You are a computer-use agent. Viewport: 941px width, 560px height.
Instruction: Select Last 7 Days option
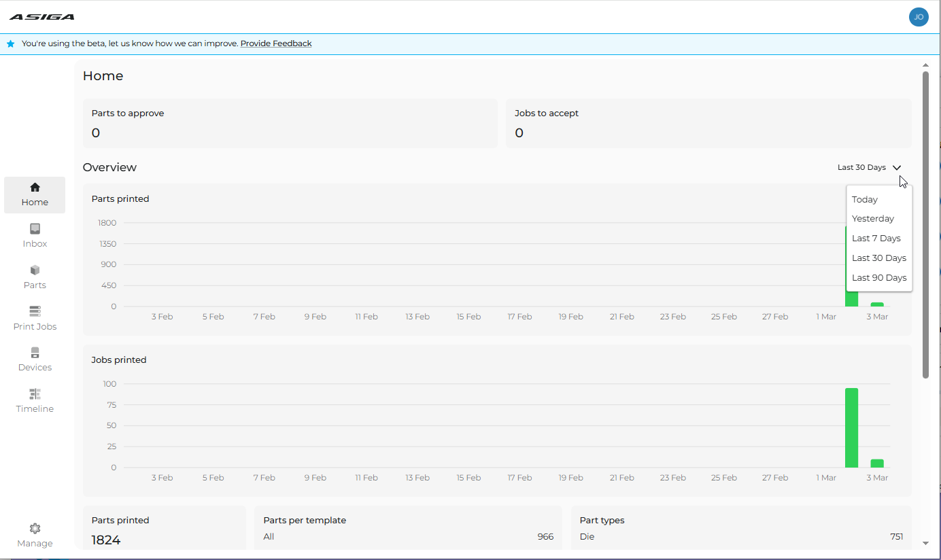pos(879,239)
